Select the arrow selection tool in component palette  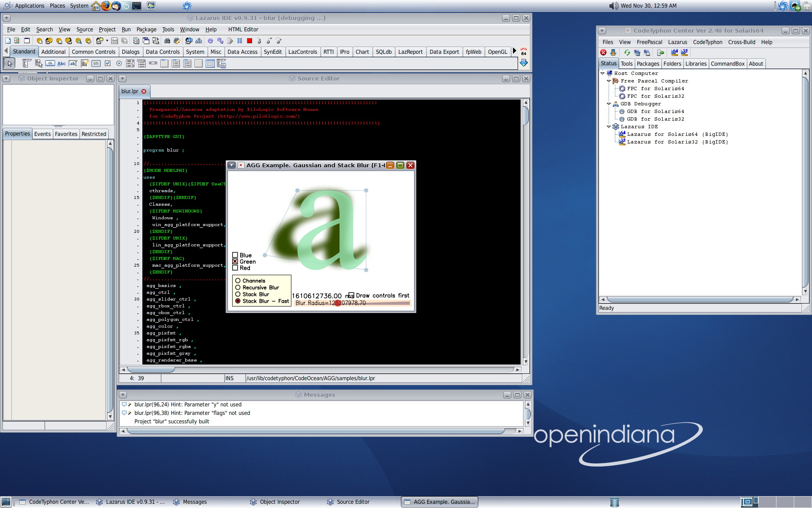9,63
